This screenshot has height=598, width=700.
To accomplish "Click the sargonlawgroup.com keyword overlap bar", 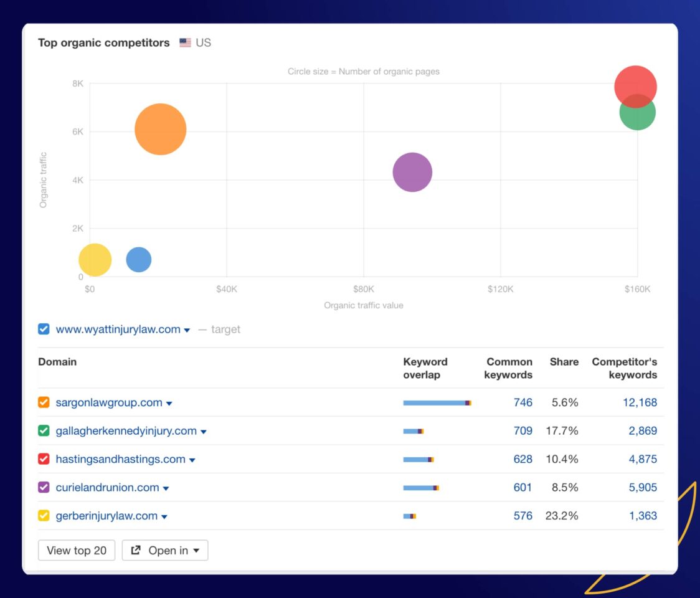I will [x=437, y=403].
